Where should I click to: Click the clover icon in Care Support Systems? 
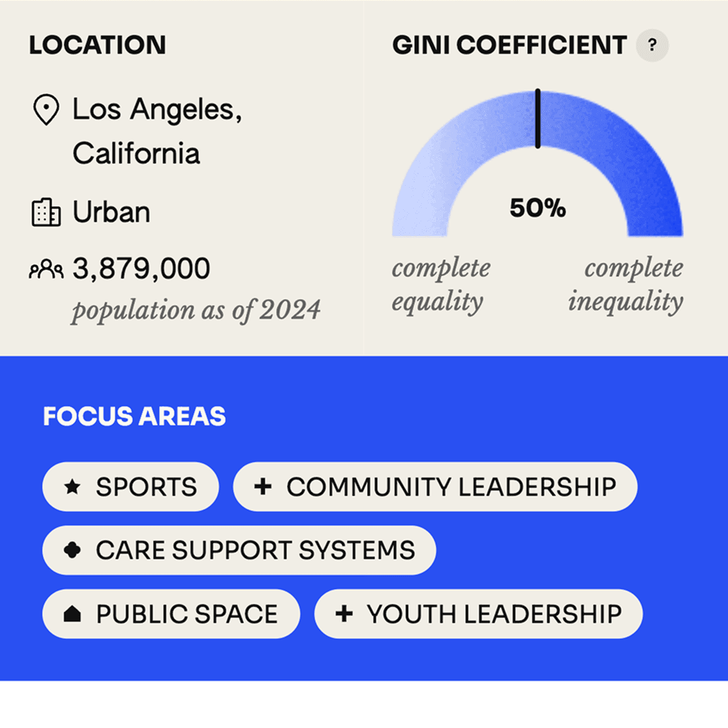pyautogui.click(x=72, y=550)
